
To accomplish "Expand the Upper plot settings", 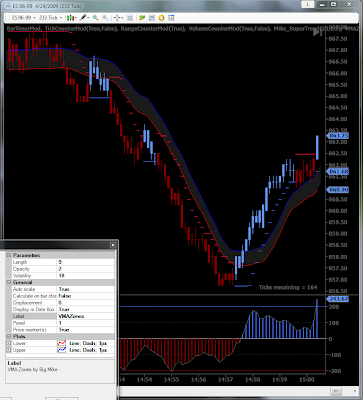I will 9,350.
